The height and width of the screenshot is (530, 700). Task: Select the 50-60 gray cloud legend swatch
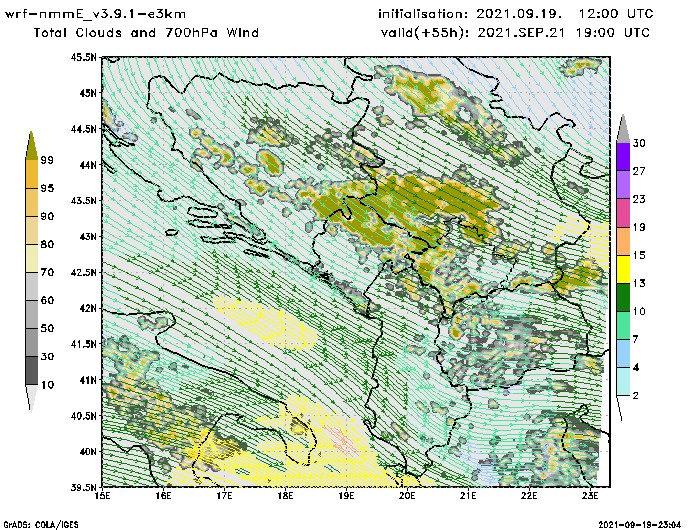click(x=32, y=315)
